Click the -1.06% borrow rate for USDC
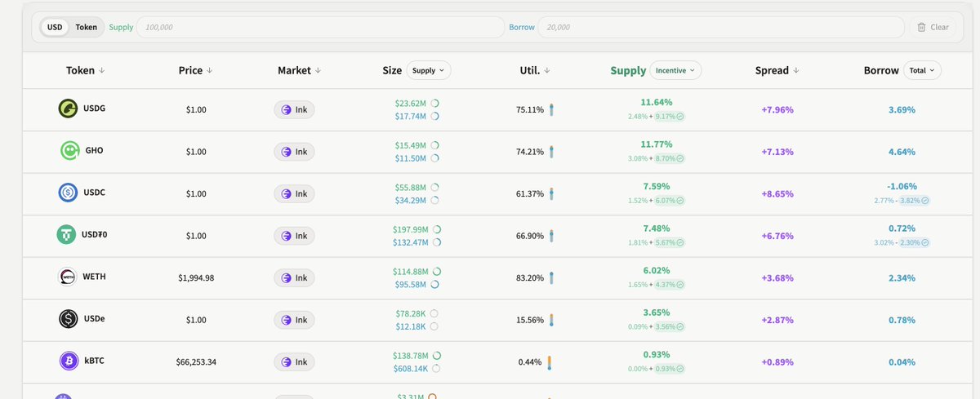 click(902, 187)
